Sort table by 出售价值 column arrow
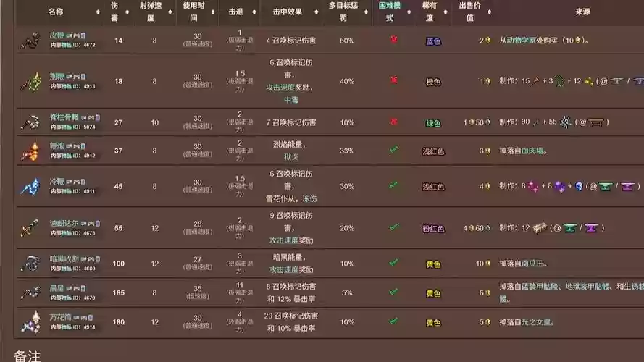This screenshot has width=644, height=362. coord(489,12)
